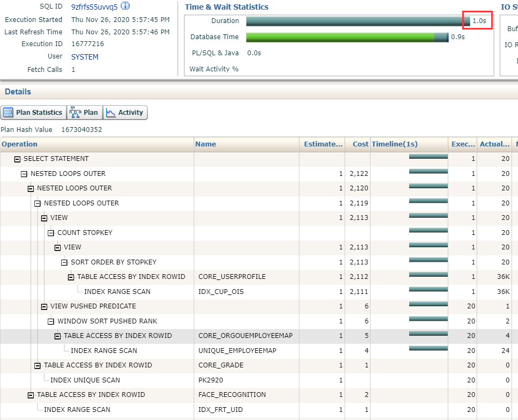Open the SQL ID 9zfrfs55uvvq5 link
The height and width of the screenshot is (420, 518).
94,7
